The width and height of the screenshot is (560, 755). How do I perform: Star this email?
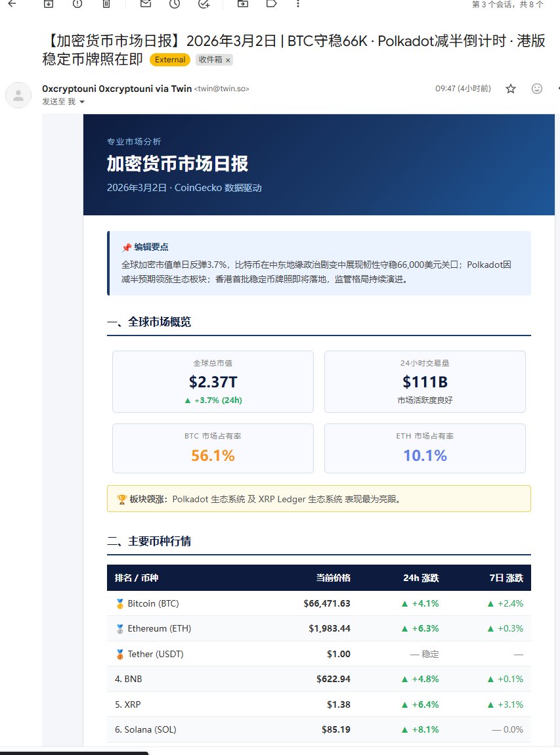[x=510, y=88]
